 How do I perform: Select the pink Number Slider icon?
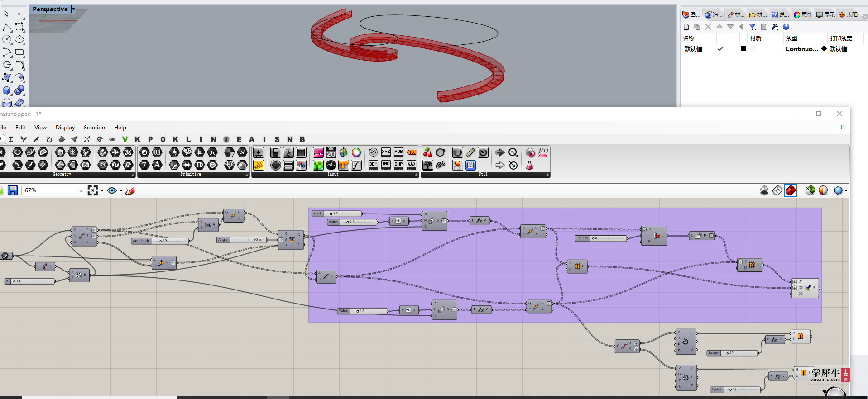pos(318,152)
